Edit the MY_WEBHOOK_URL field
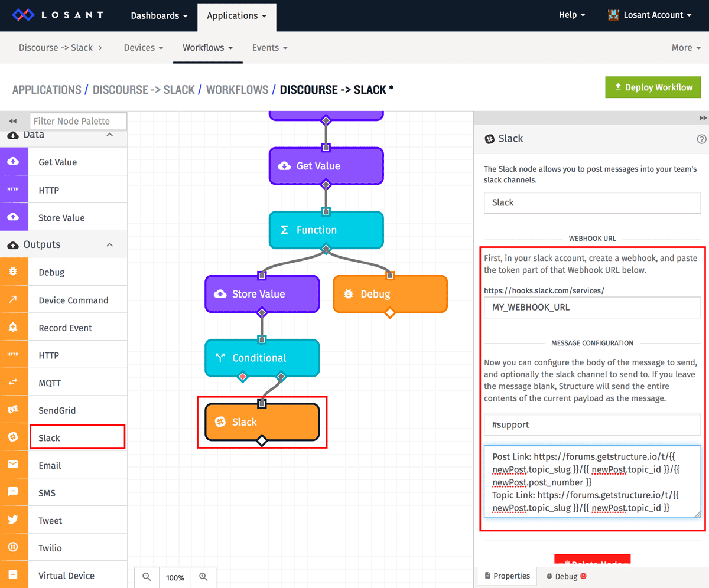Image resolution: width=709 pixels, height=588 pixels. click(592, 307)
